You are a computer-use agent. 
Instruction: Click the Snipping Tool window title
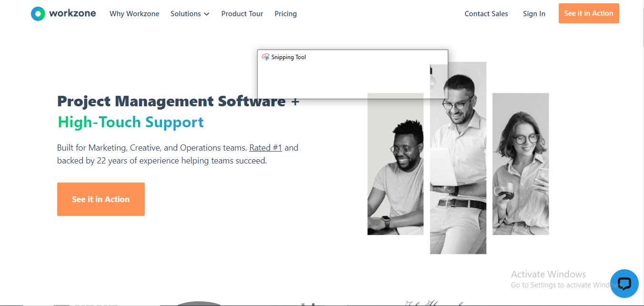pos(289,57)
